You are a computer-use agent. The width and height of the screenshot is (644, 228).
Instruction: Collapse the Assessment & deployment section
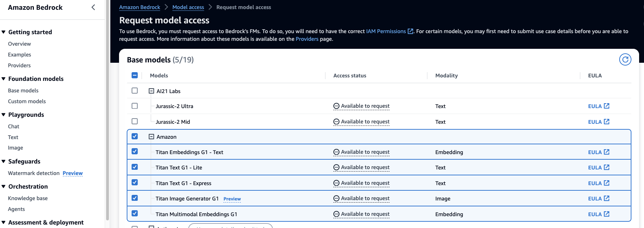(3, 222)
